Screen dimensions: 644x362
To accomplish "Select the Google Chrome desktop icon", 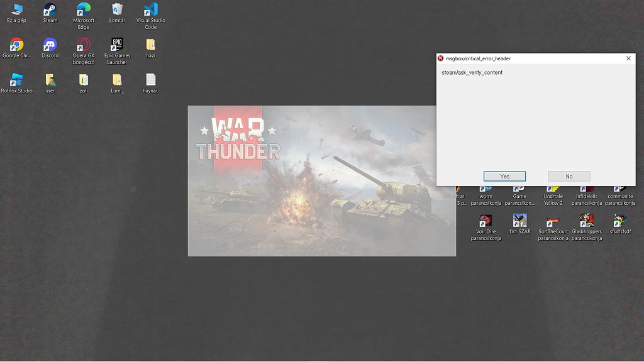I will 16,45.
